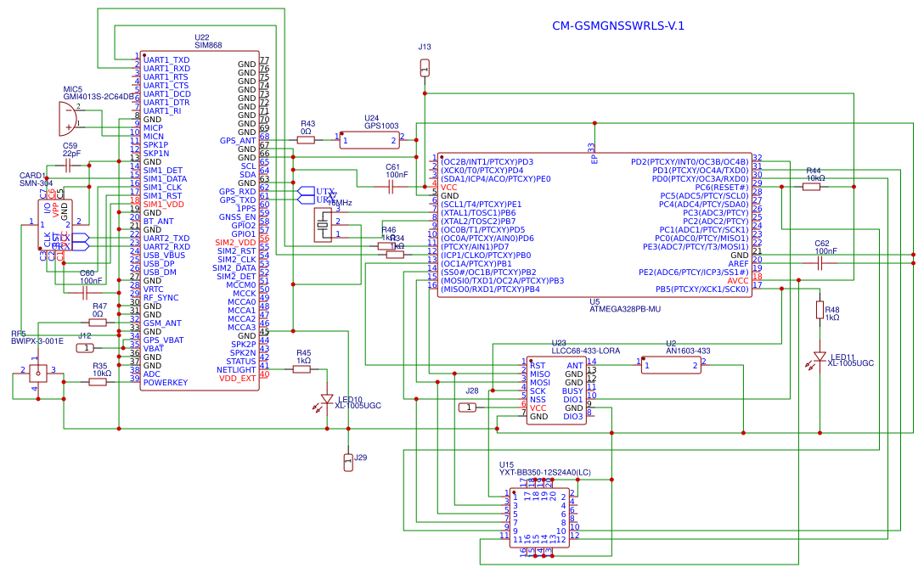This screenshot has height=573, width=924.
Task: Select the AREF pin label
Action: pyautogui.click(x=738, y=264)
